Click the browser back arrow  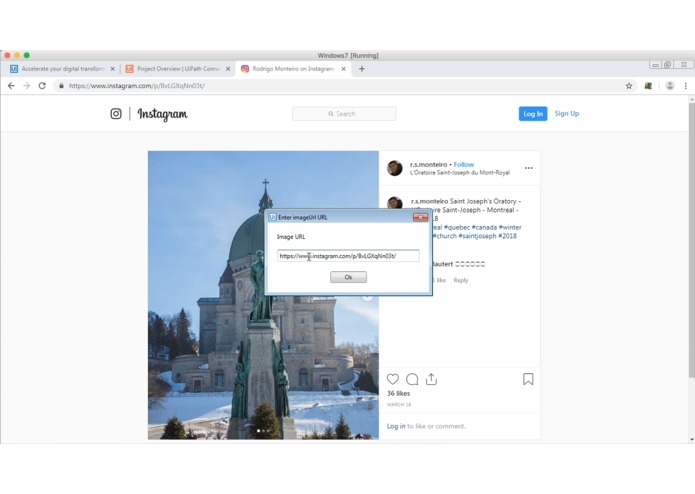pos(11,86)
